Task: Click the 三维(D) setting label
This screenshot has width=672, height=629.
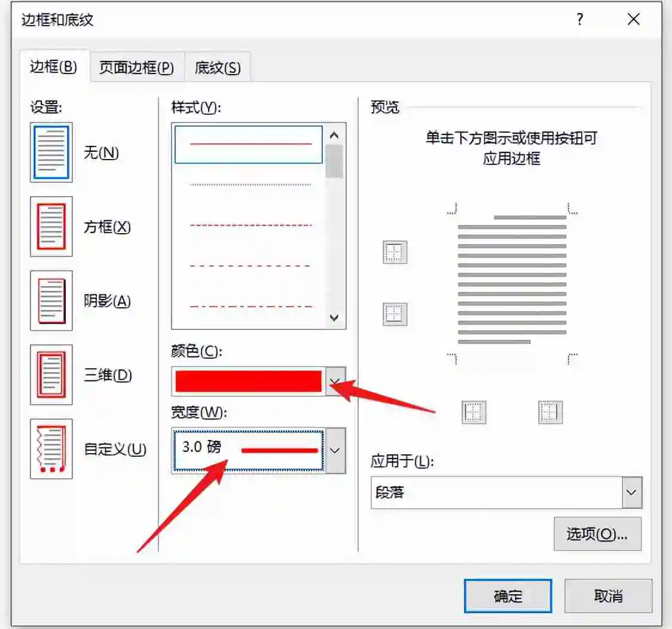Action: (108, 375)
